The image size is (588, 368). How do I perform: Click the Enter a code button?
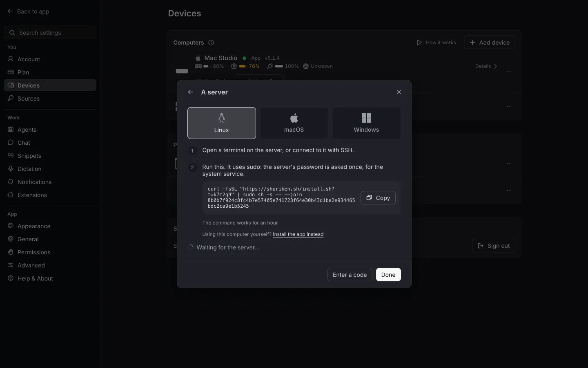350,275
